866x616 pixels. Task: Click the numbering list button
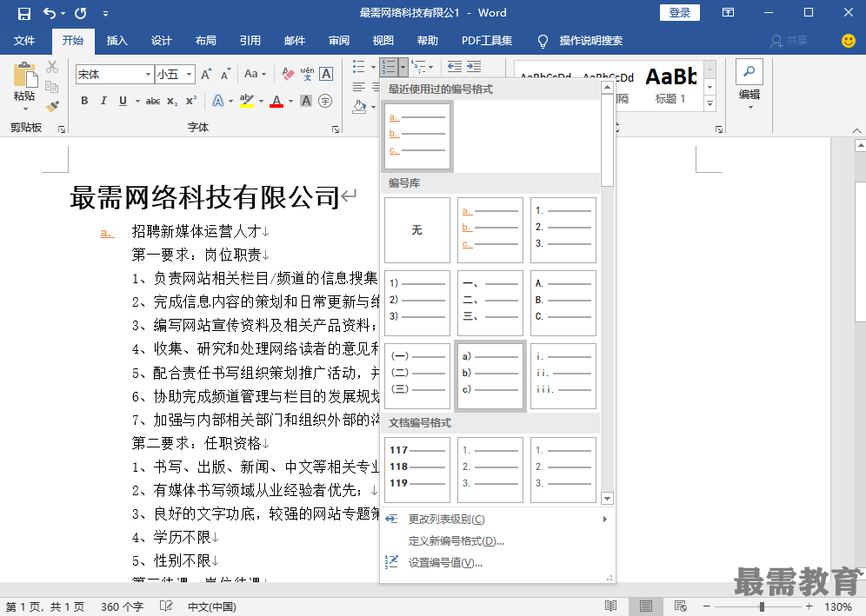point(389,67)
